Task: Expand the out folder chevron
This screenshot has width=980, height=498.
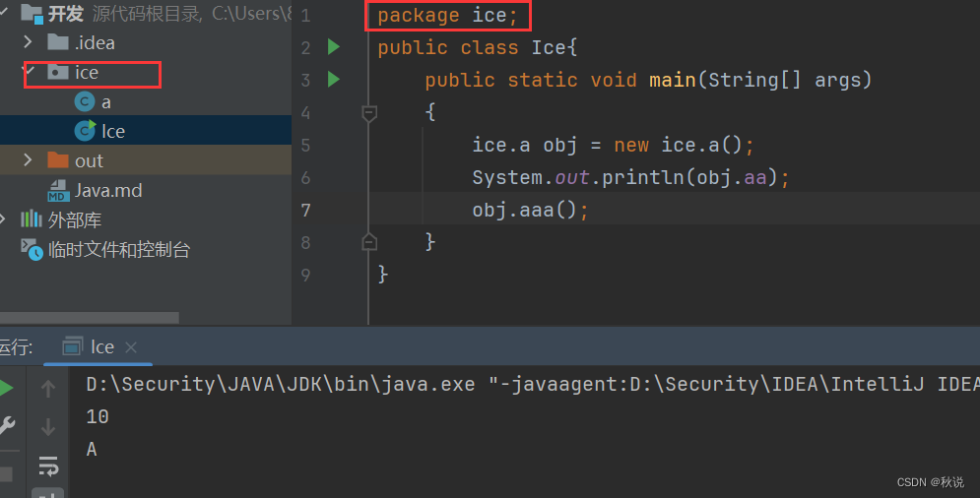Action: tap(28, 160)
